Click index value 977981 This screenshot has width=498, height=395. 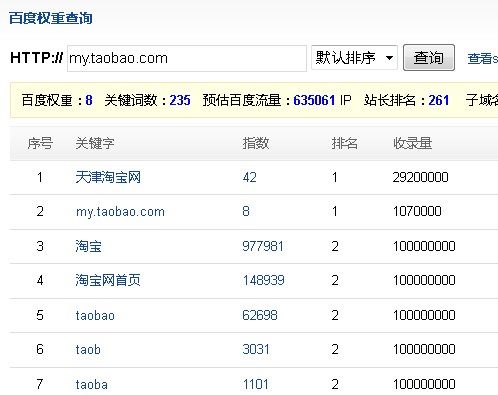point(263,246)
